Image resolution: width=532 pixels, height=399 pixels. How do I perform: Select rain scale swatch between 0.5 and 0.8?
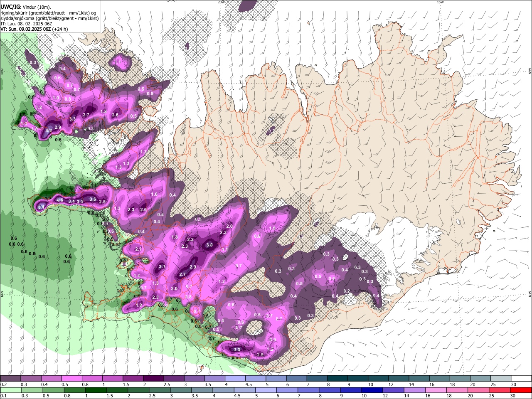point(53,390)
